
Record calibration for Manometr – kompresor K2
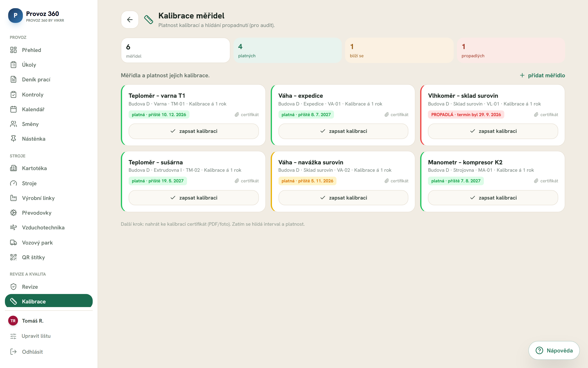493,198
